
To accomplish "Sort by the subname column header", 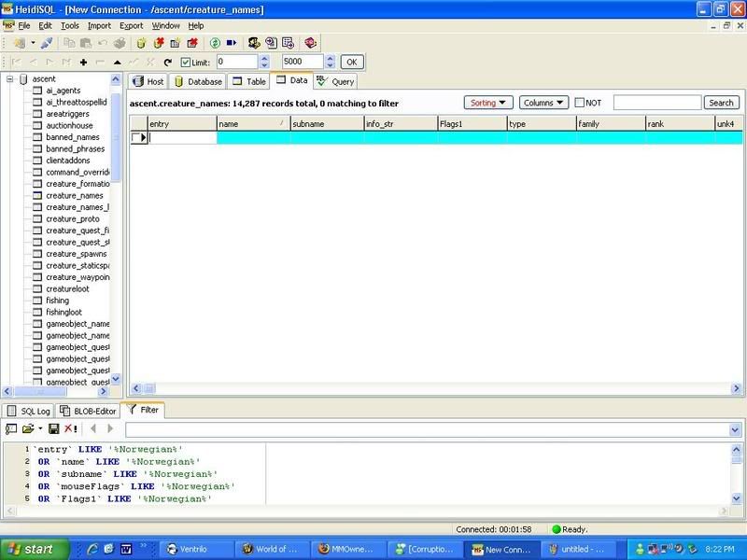I will [328, 124].
